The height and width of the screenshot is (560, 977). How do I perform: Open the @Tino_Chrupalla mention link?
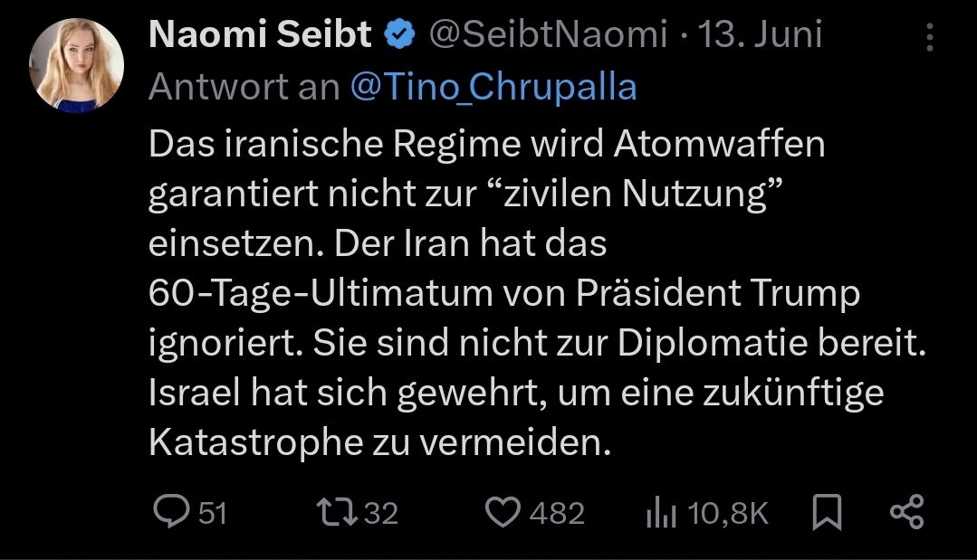tap(493, 86)
